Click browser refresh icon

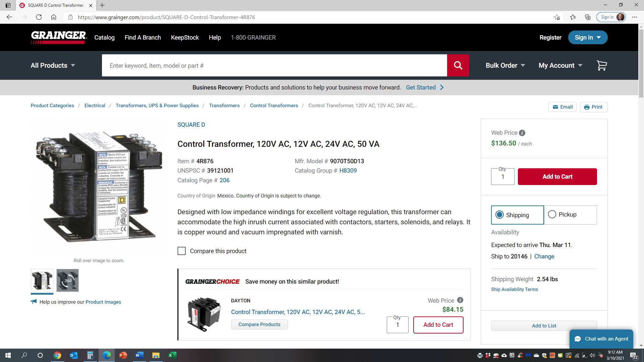[39, 17]
